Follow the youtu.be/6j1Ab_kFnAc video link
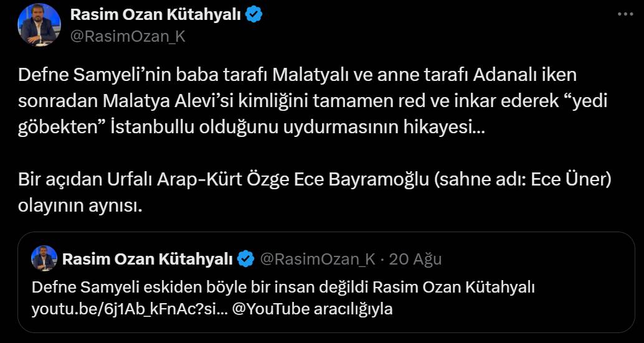This screenshot has height=343, width=644. coord(130,309)
